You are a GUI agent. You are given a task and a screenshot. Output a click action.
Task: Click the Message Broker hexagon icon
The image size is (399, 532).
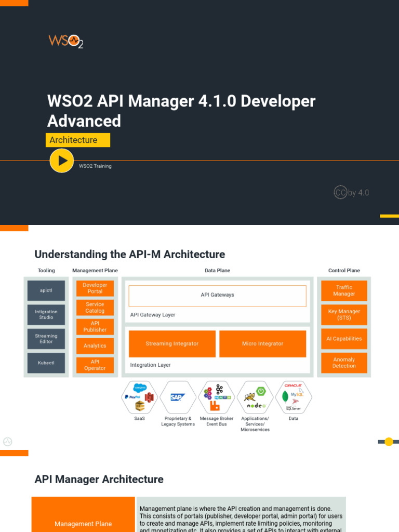click(x=217, y=397)
